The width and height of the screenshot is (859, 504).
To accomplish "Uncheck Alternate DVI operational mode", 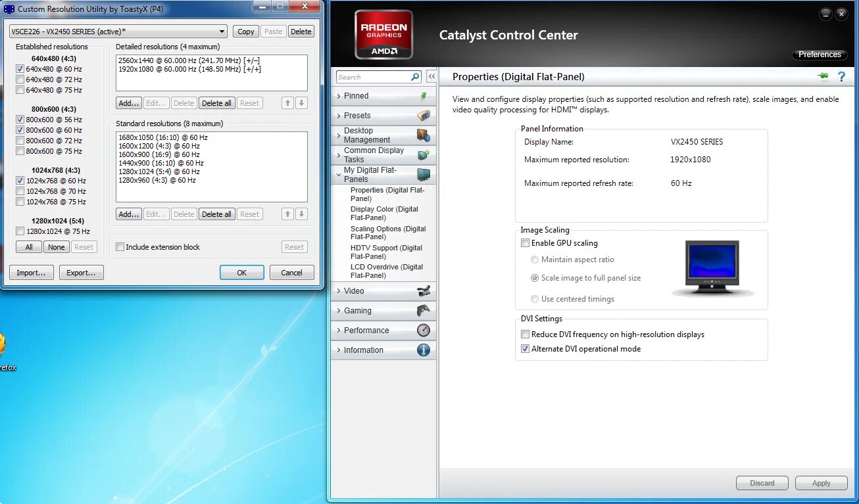I will coord(525,349).
